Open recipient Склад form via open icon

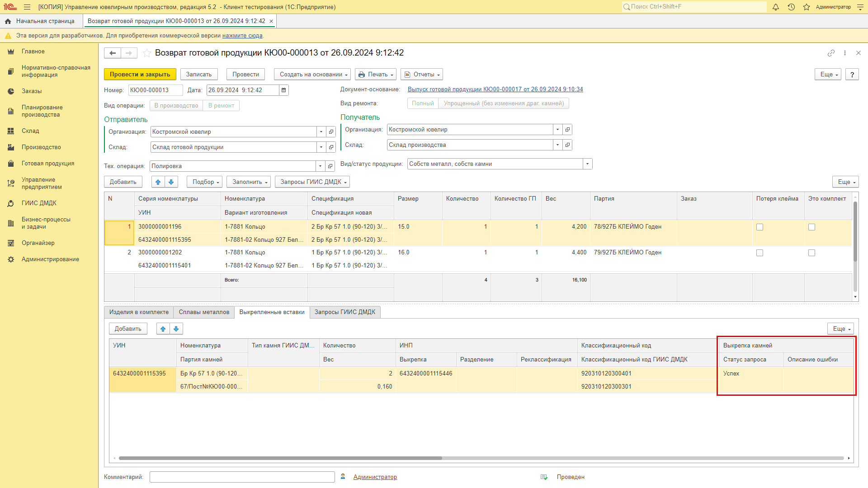click(x=567, y=145)
